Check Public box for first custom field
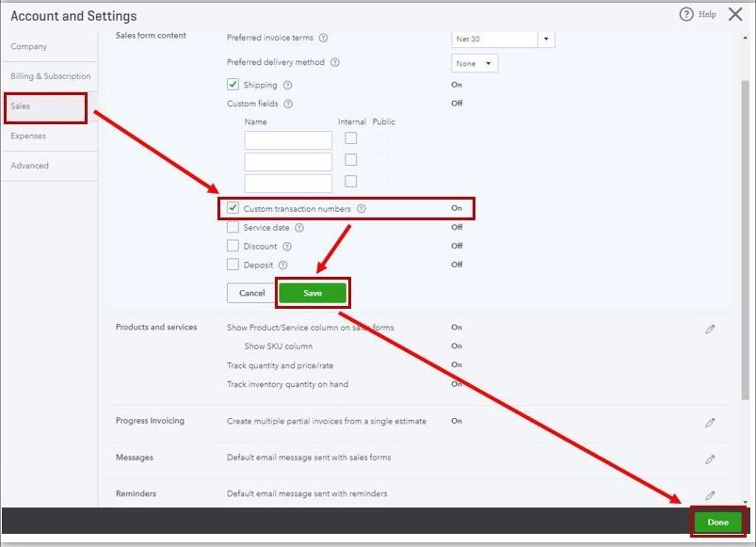 (x=382, y=138)
